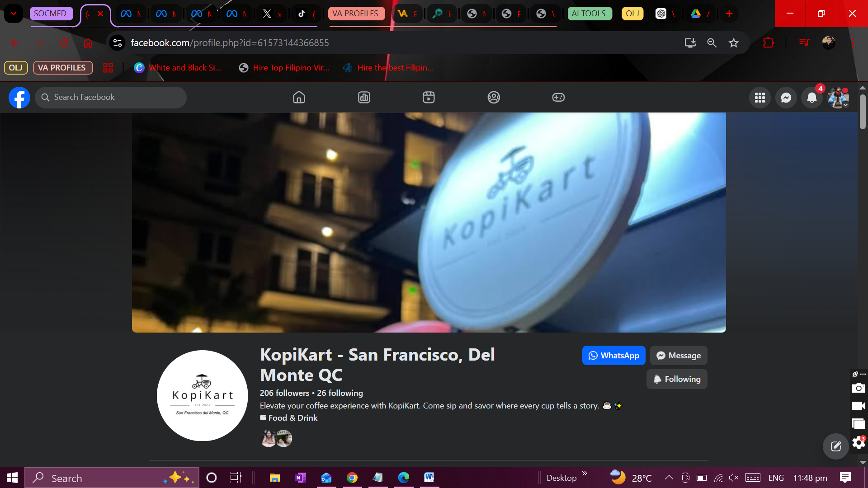The height and width of the screenshot is (488, 868).
Task: Expand the Facebook account profile menu
Action: (838, 98)
